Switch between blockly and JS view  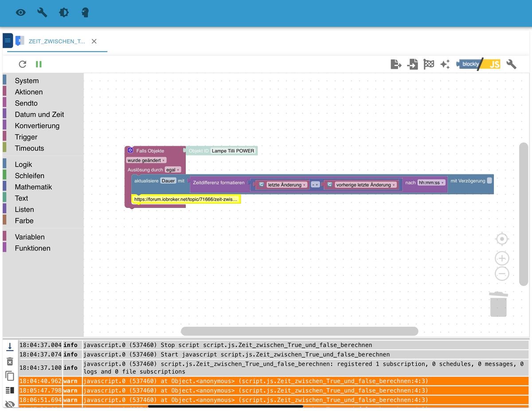(478, 64)
